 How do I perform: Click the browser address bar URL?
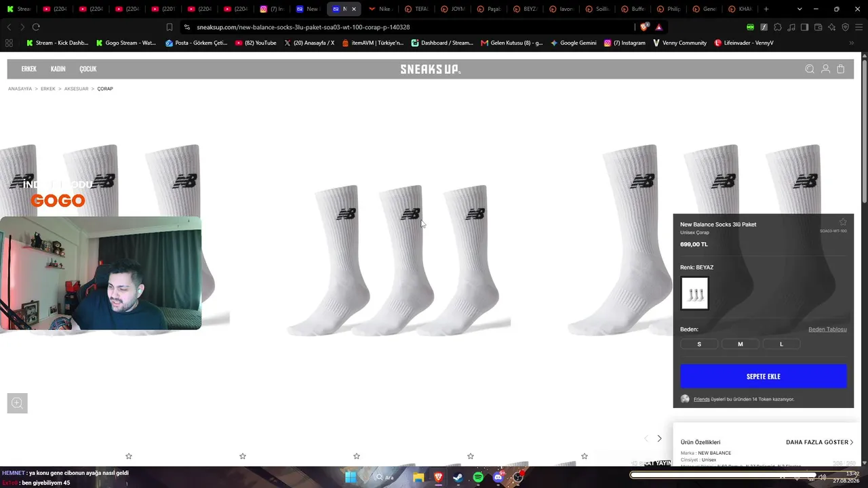coord(303,27)
